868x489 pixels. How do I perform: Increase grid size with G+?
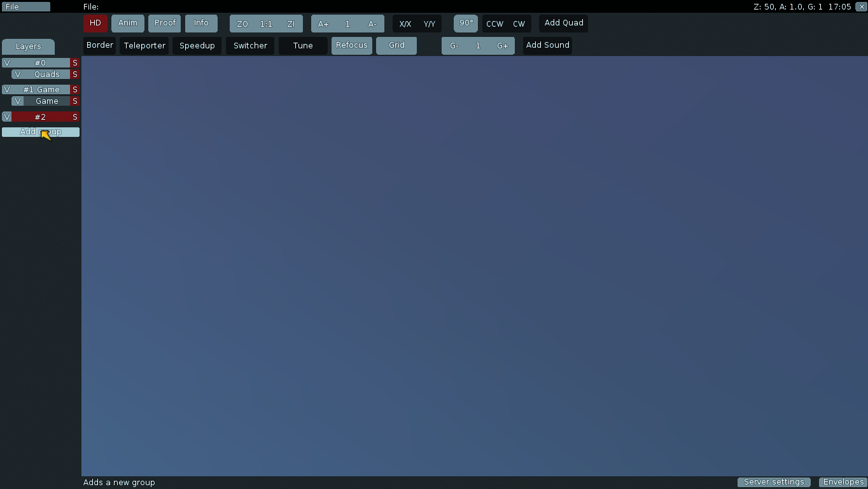502,46
